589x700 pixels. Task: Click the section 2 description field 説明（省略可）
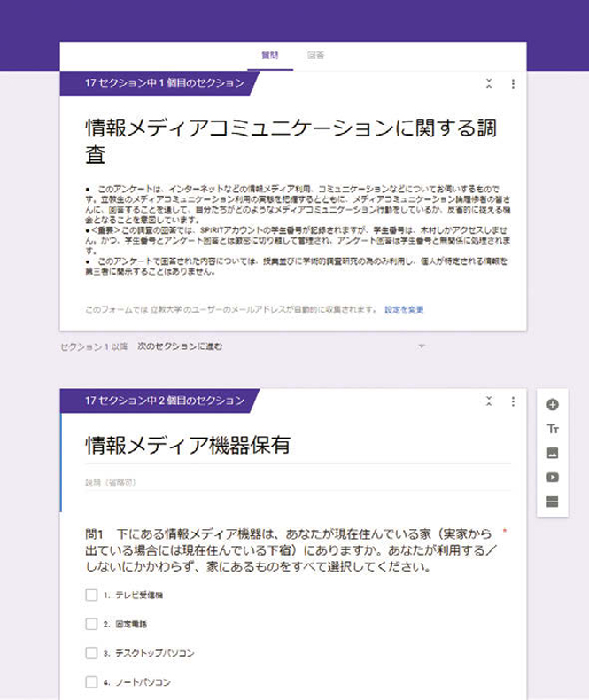(298, 483)
